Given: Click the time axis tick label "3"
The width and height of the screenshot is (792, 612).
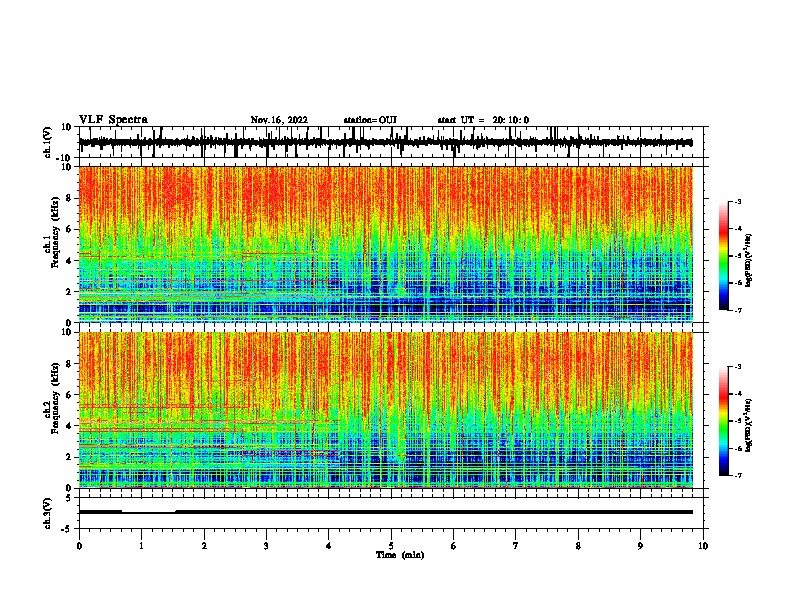Looking at the screenshot, I should tap(266, 546).
